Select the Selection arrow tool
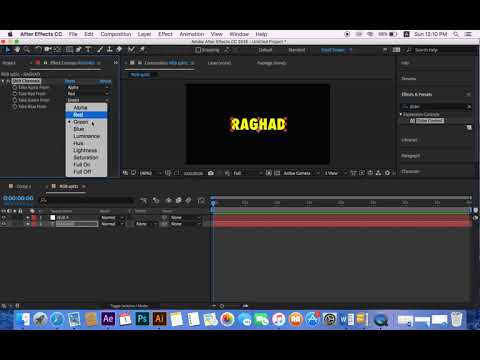The image size is (480, 360). point(8,50)
